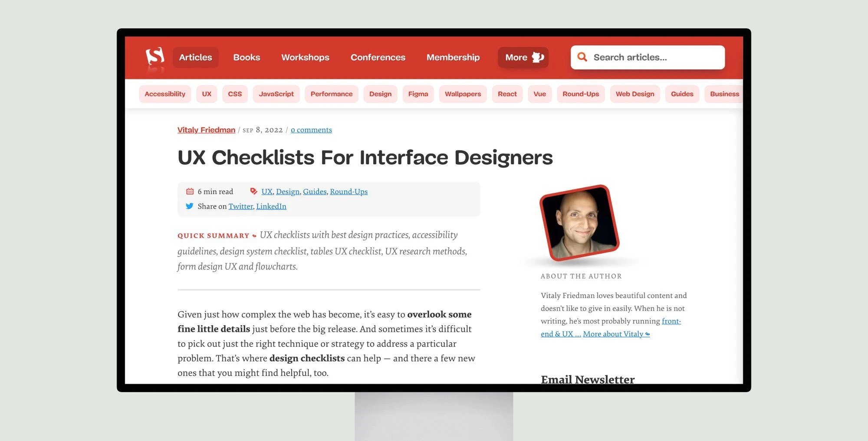
Task: Click the red tag icon next to article tags
Action: click(253, 191)
